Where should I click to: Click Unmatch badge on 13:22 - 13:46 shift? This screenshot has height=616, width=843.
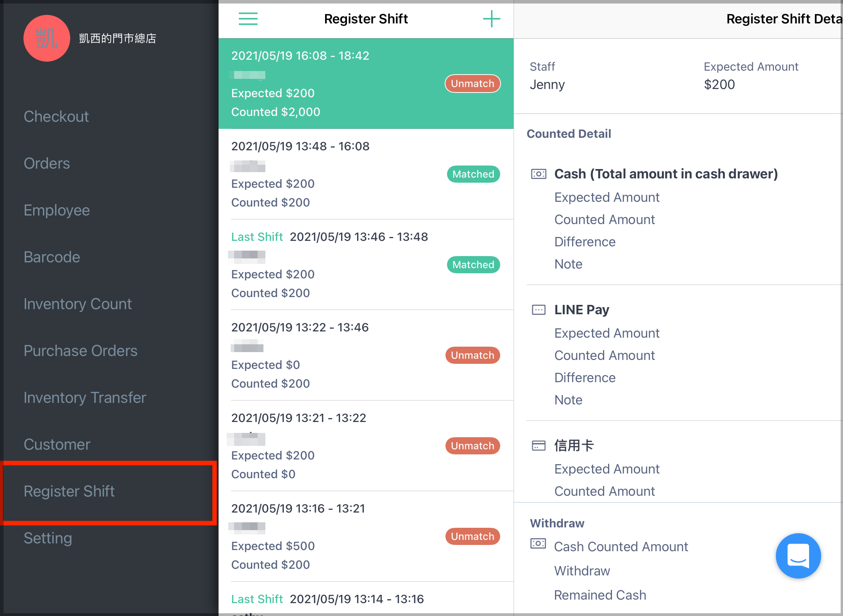(x=473, y=355)
